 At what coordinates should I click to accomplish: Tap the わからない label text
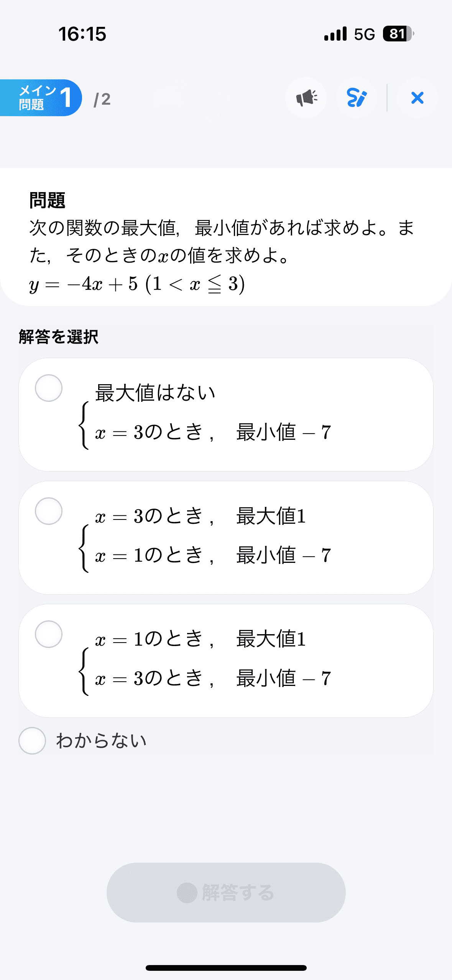(102, 741)
